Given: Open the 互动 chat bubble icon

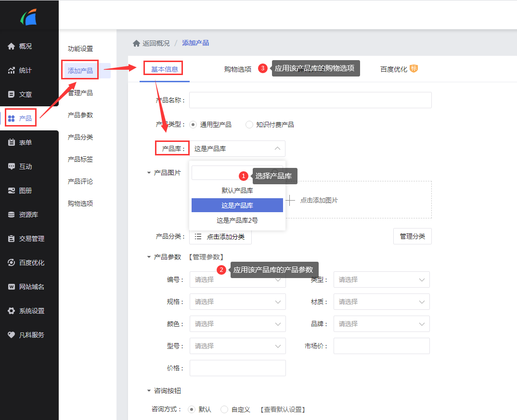Looking at the screenshot, I should click(11, 166).
